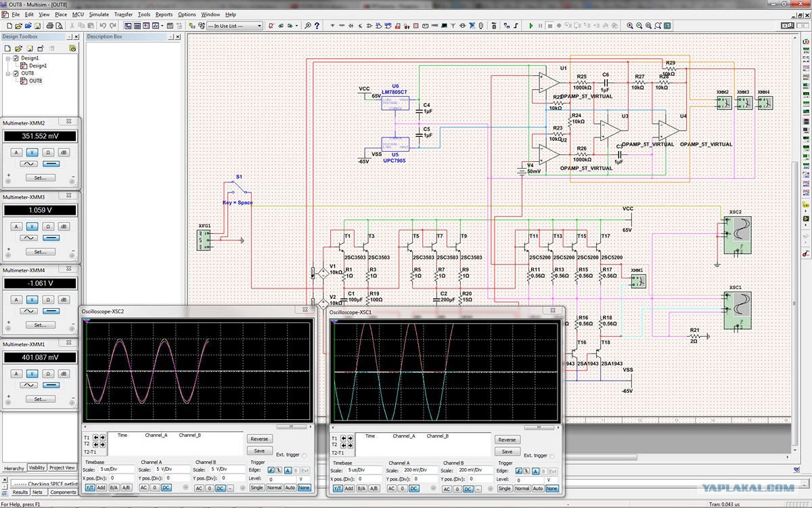Screen dimensions: 812x508
Task: Click Place Diode icon in component toolbar
Action: (x=351, y=26)
